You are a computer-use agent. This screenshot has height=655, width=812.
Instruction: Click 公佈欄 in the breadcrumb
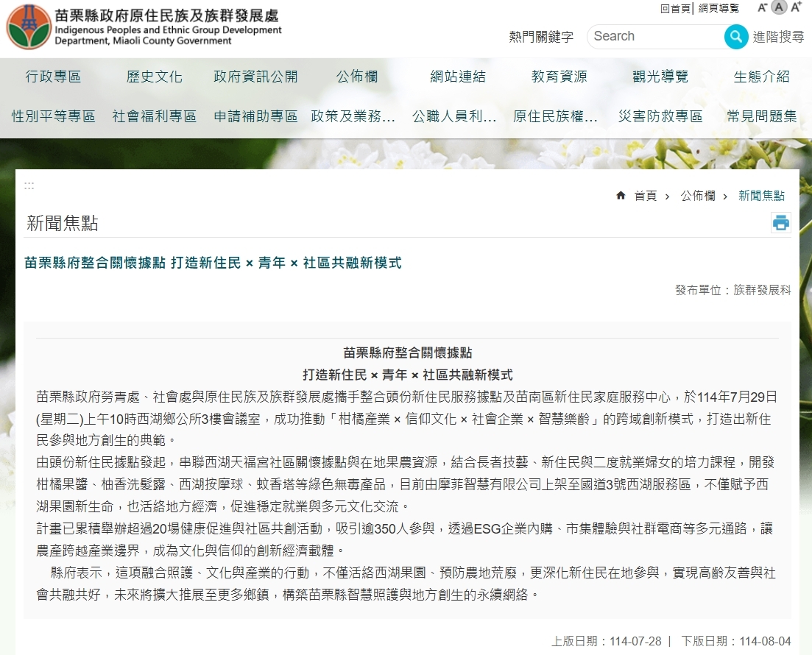[698, 196]
